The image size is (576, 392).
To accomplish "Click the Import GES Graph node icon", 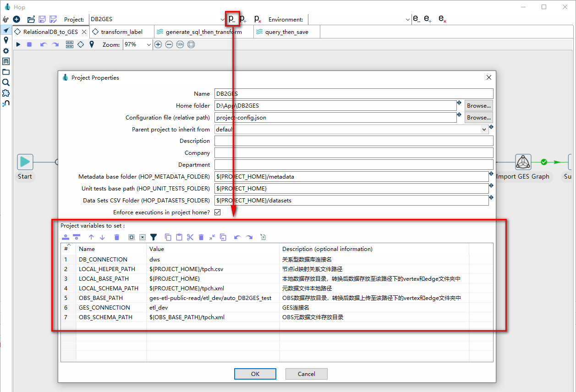I will pos(523,162).
